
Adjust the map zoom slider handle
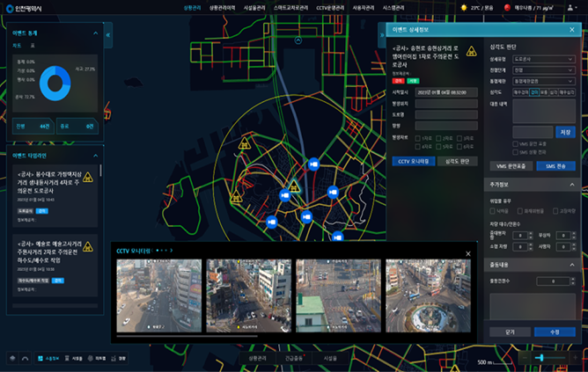pyautogui.click(x=541, y=358)
